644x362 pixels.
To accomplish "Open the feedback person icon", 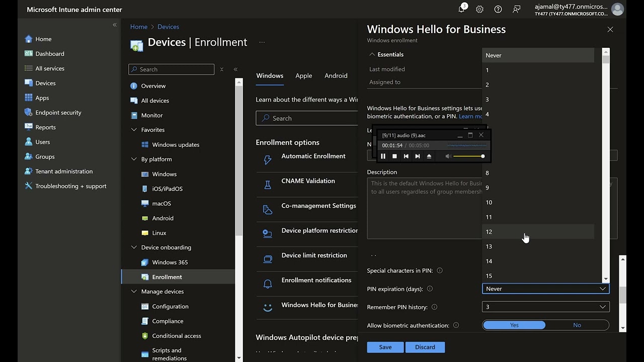I will [x=517, y=9].
